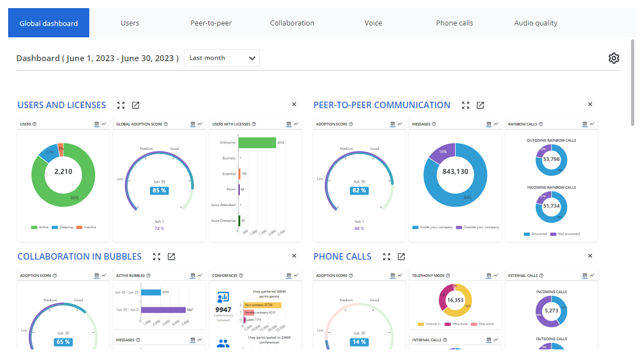Show help for Active Bubbles widget

pyautogui.click(x=149, y=275)
